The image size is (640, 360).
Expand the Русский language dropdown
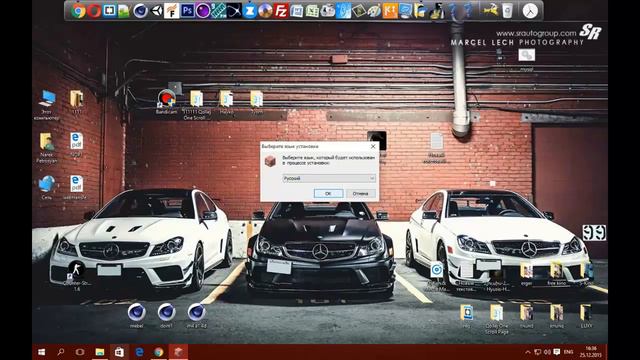click(329, 178)
